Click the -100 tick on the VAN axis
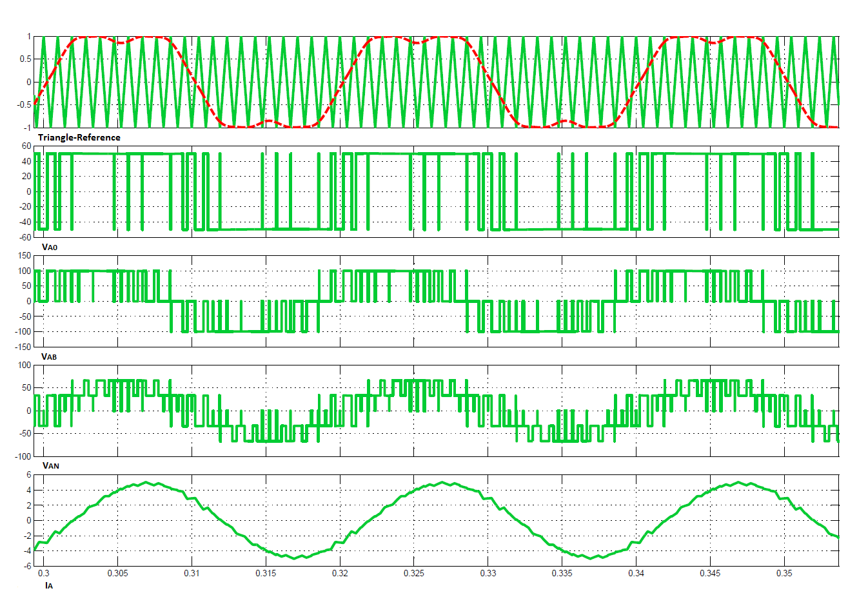The width and height of the screenshot is (868, 613). (23, 456)
